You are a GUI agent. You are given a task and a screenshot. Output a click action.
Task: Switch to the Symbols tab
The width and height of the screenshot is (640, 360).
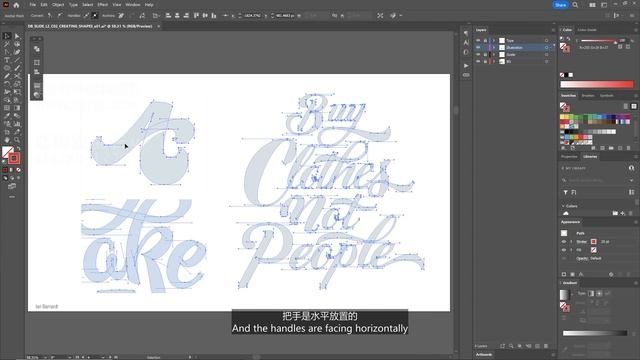click(x=607, y=96)
